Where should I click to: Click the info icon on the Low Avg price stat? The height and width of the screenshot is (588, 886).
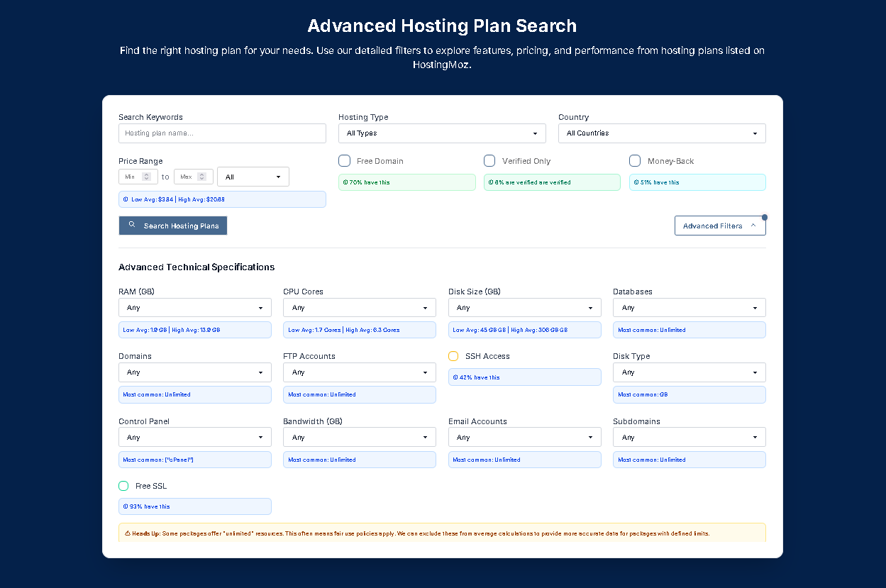(124, 199)
